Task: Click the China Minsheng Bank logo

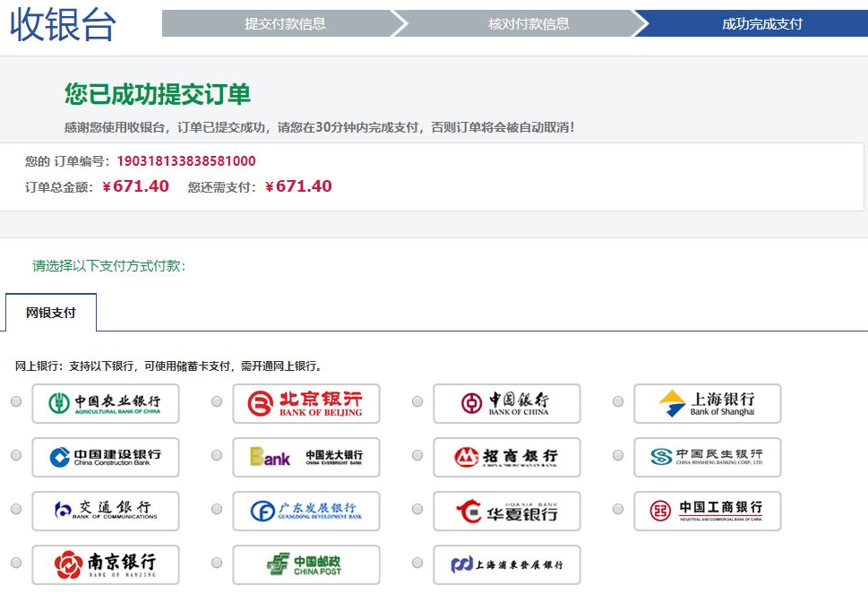Action: 708,457
